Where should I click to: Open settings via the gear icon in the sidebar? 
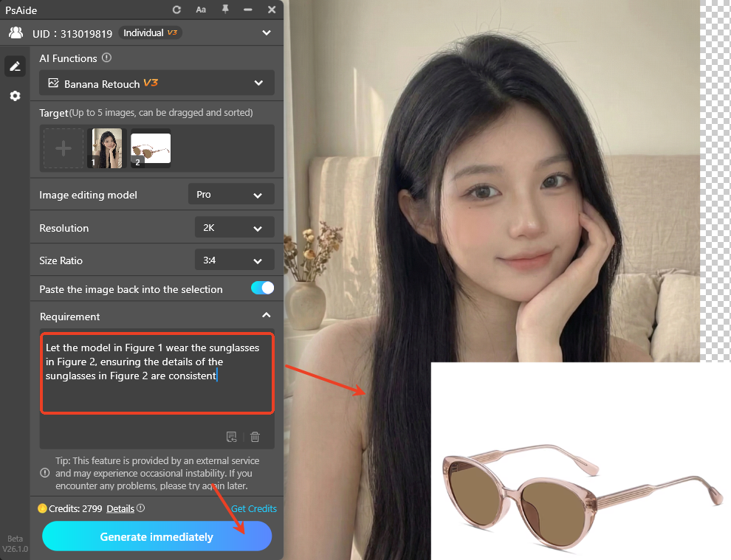pos(15,95)
